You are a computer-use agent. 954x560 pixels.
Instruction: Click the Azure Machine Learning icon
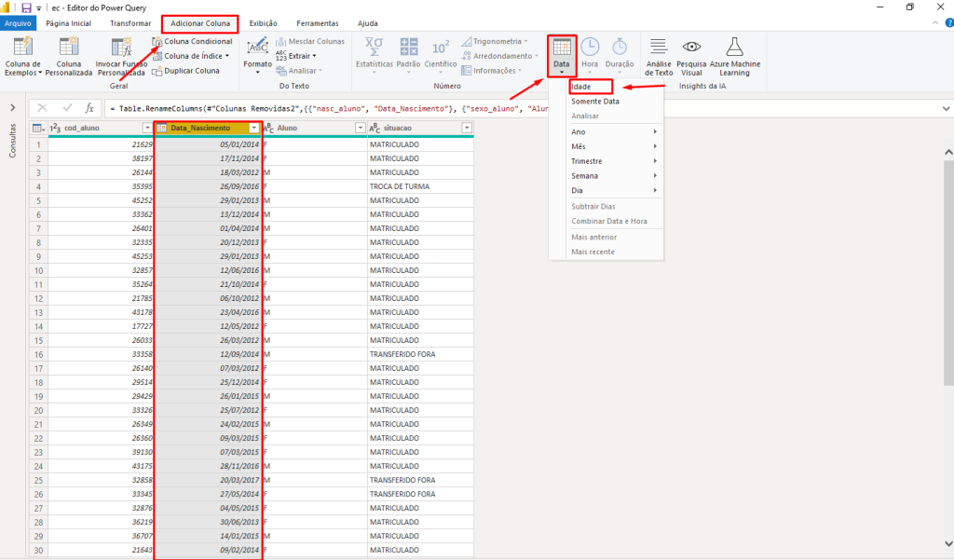pos(735,48)
